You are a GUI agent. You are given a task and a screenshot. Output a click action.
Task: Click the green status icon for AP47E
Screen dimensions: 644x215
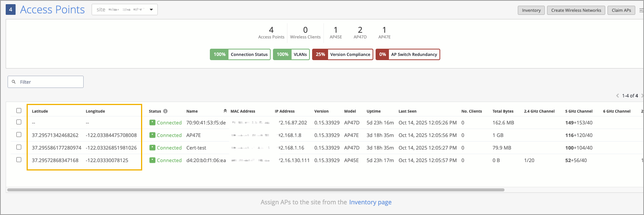(152, 135)
